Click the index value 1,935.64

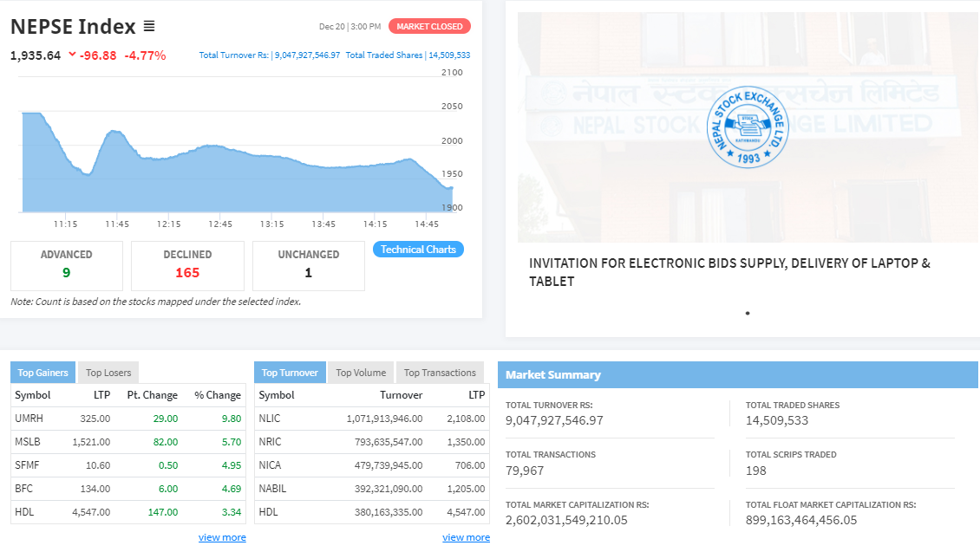[x=36, y=55]
